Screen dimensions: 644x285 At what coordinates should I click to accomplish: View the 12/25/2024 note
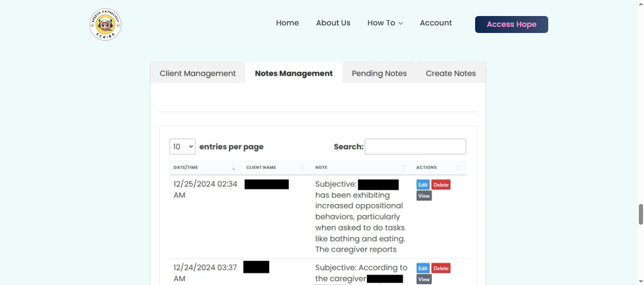(x=424, y=196)
